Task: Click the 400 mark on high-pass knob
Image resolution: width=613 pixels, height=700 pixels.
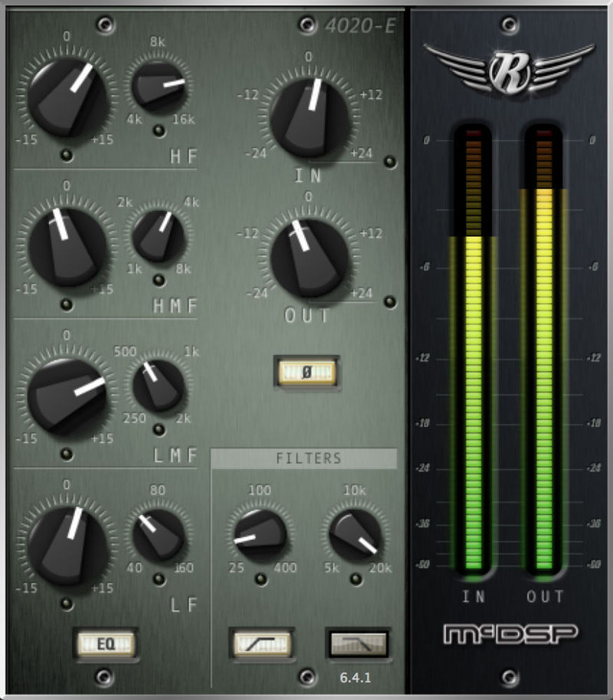Action: tap(286, 568)
